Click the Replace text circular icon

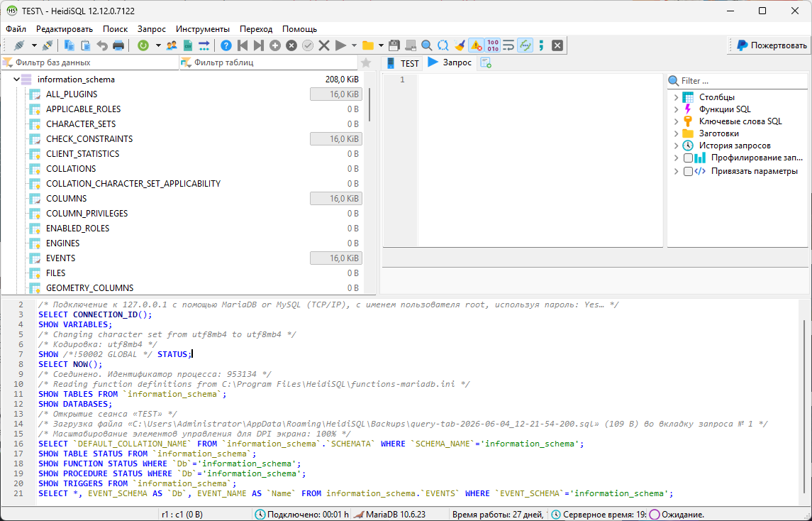tap(443, 45)
